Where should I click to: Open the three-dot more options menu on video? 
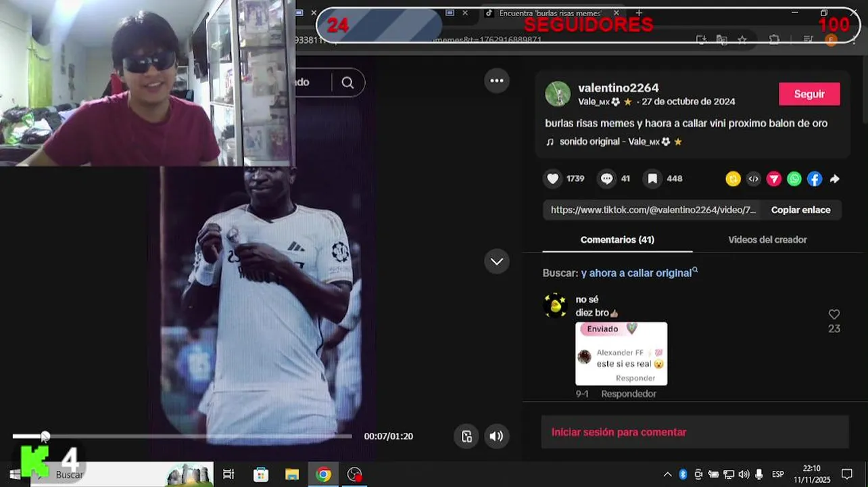point(497,81)
